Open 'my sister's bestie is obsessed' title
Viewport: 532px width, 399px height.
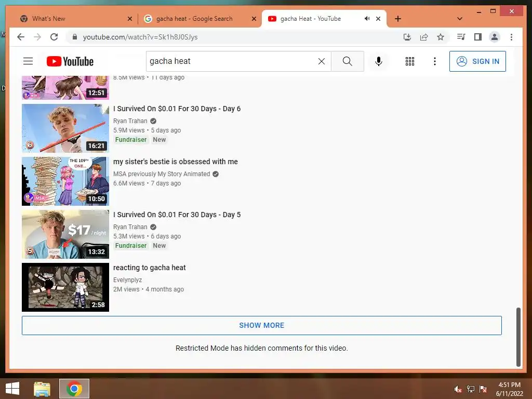point(176,162)
